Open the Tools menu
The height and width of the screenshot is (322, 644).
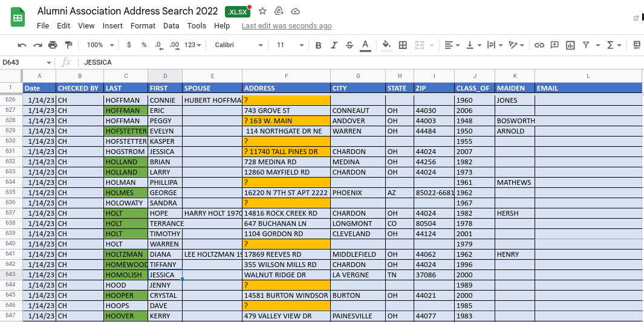click(197, 26)
